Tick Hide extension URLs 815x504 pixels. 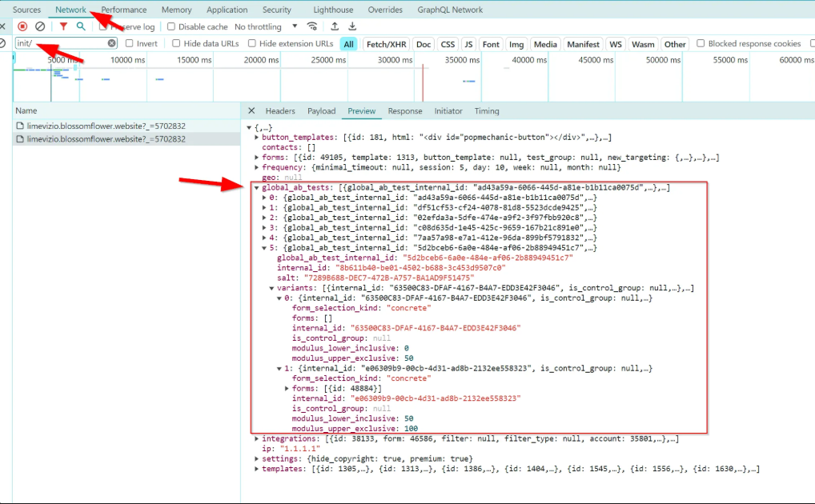252,43
